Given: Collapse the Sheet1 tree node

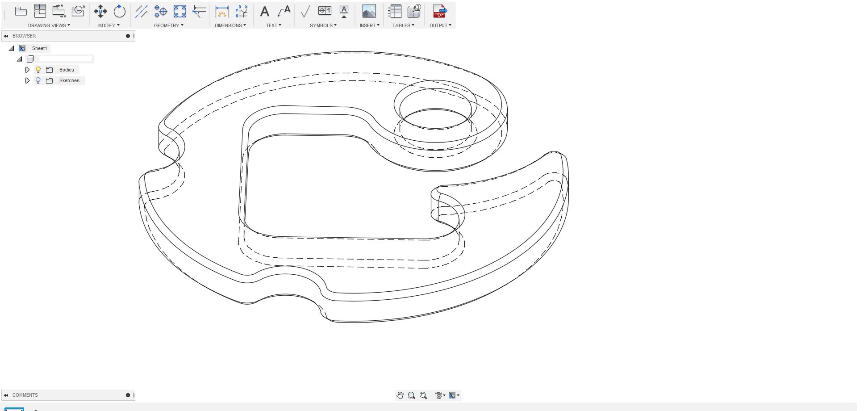Looking at the screenshot, I should tap(12, 48).
